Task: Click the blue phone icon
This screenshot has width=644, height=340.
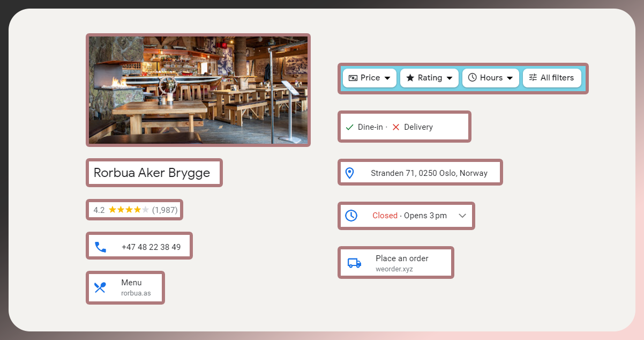Action: [x=100, y=247]
